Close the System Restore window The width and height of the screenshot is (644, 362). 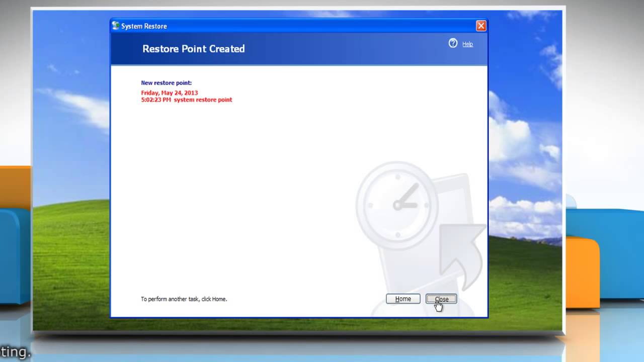(x=481, y=26)
